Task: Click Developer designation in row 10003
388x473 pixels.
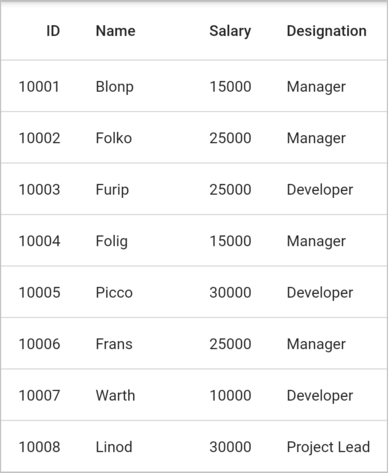Action: (x=320, y=190)
